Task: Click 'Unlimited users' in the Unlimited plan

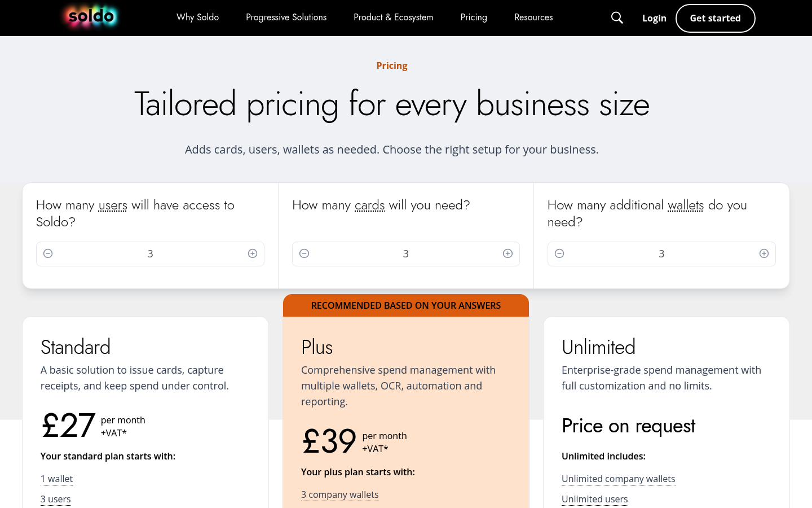Action: (x=594, y=499)
